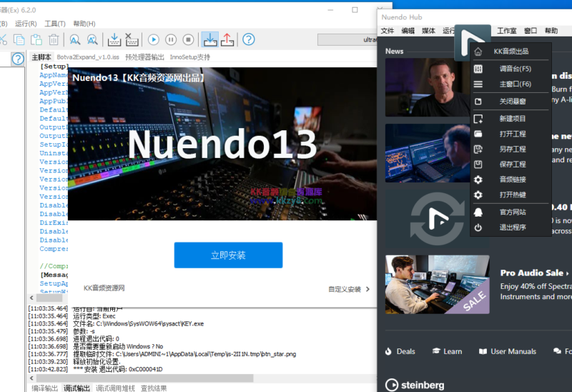Click the Stop Compile X-tray icon
This screenshot has height=392, width=572.
[132, 39]
